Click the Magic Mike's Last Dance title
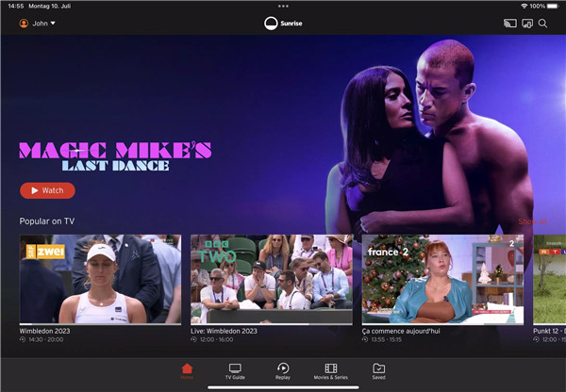This screenshot has height=392, width=566. [x=115, y=156]
